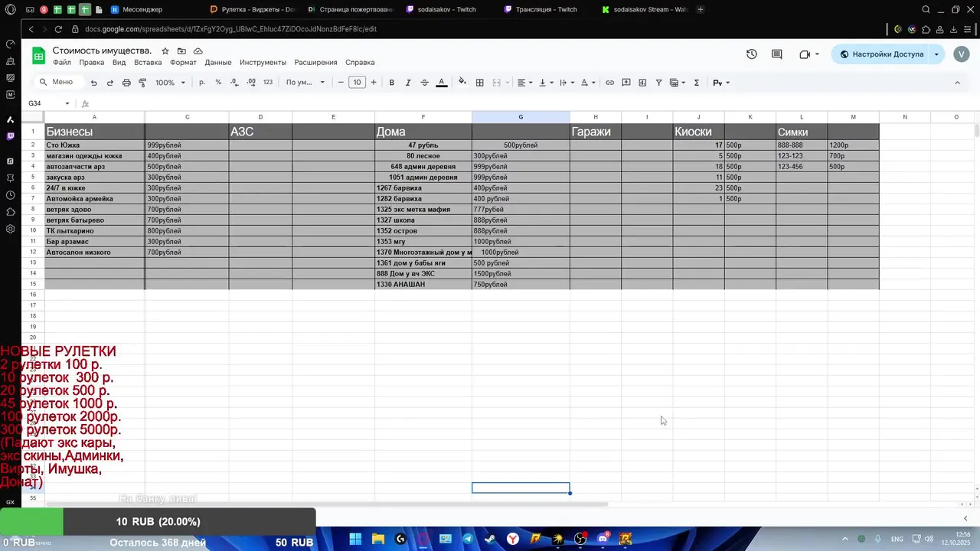This screenshot has height=551, width=980.
Task: Click the Meet video call icon
Action: 805,54
